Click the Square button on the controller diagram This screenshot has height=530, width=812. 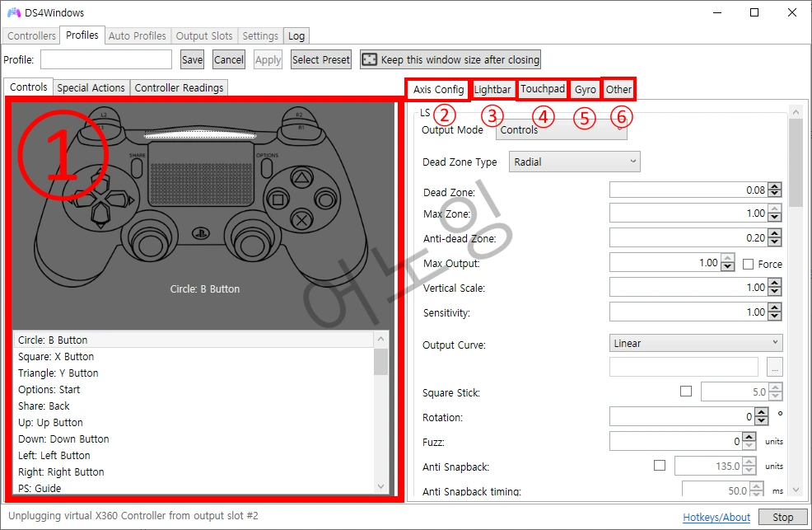click(x=278, y=199)
